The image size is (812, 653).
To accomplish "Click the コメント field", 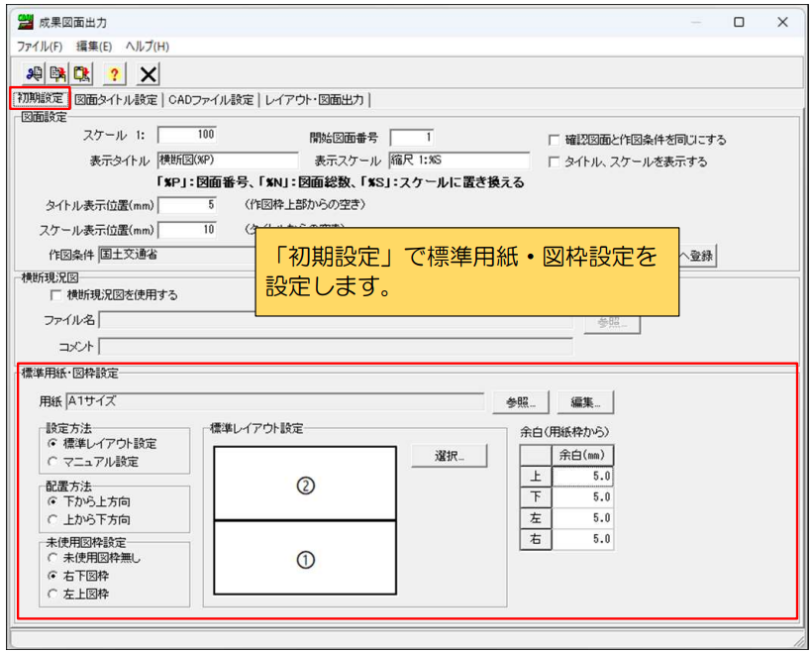I will tap(336, 346).
